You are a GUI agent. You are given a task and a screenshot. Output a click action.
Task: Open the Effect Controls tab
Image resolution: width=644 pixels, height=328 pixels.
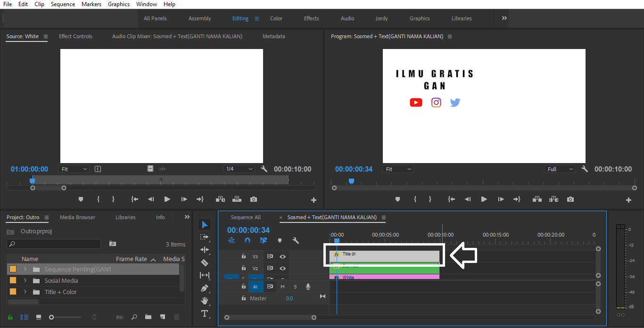tap(75, 36)
